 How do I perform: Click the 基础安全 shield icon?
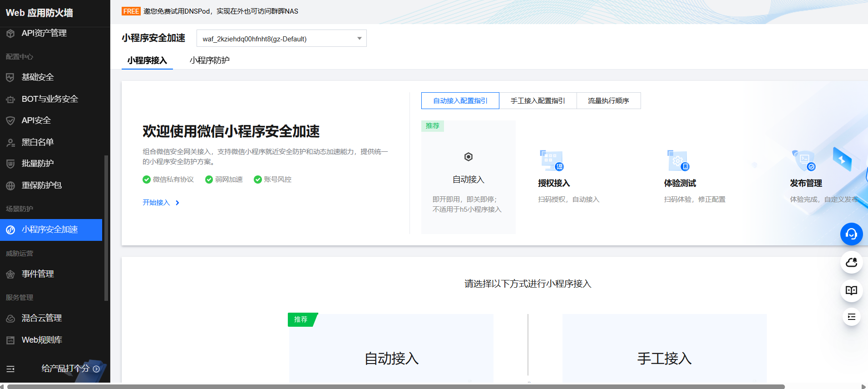click(10, 77)
